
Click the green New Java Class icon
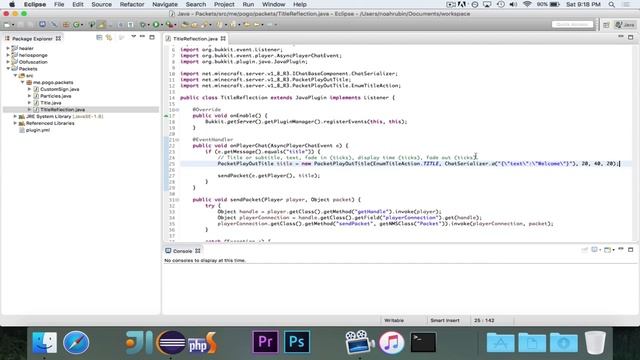[76, 24]
